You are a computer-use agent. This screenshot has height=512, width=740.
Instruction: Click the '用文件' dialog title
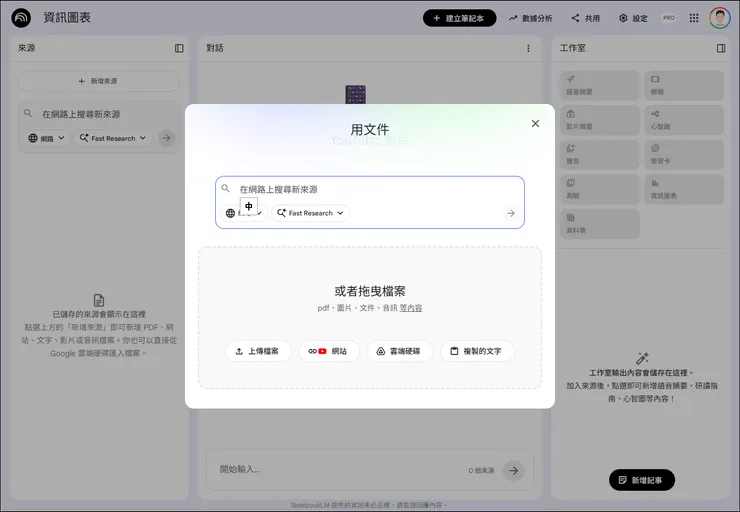(370, 129)
